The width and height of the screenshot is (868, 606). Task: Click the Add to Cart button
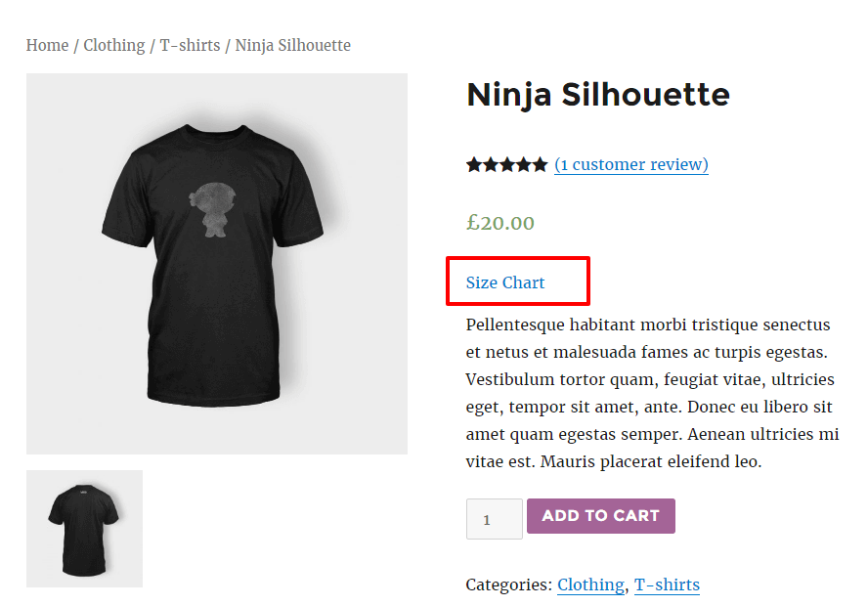pos(600,516)
